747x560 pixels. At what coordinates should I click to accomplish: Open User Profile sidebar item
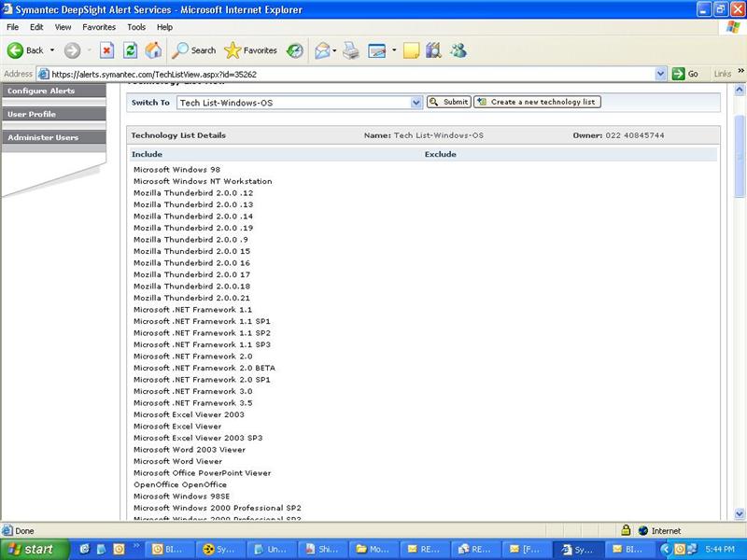coord(54,114)
